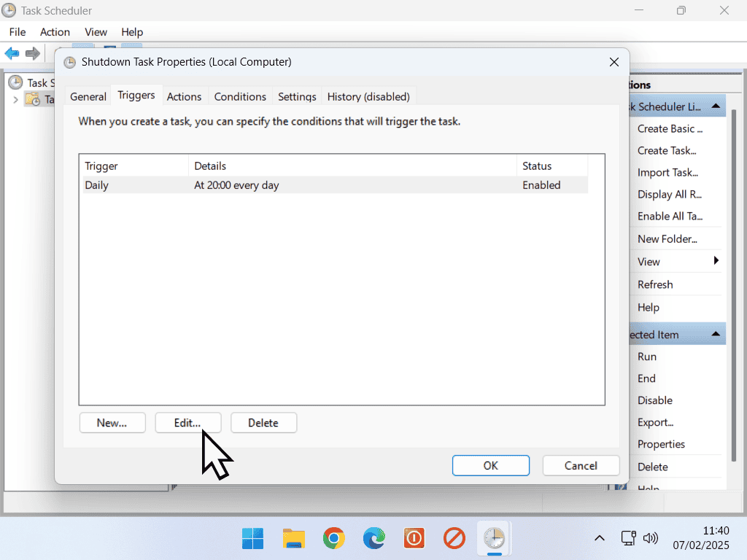Open Microsoft Edge from the taskbar
Image resolution: width=747 pixels, height=560 pixels.
[374, 539]
